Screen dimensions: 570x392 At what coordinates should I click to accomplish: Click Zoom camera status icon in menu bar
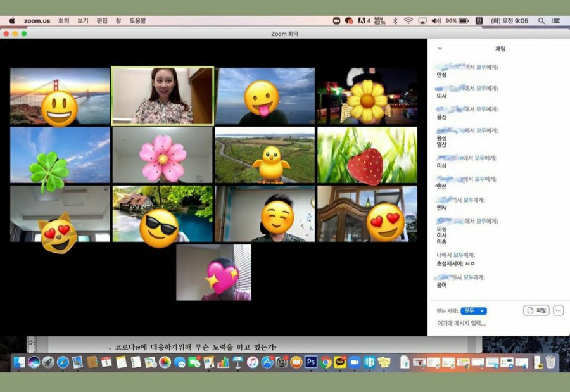point(337,21)
